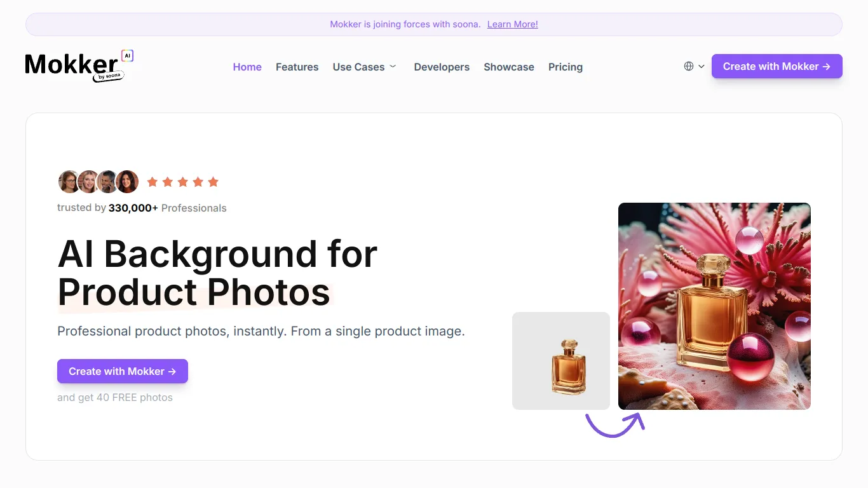This screenshot has width=868, height=488.
Task: Navigate to the Developers page
Action: point(442,67)
